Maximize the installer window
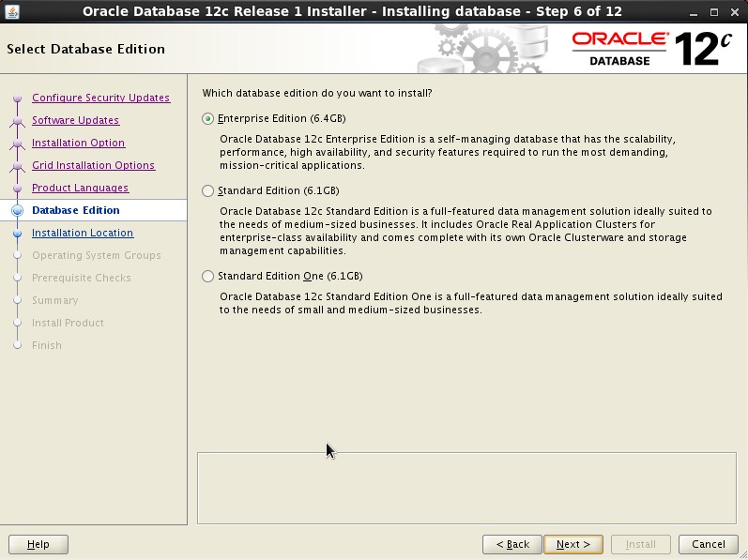The width and height of the screenshot is (748, 560). pyautogui.click(x=714, y=12)
